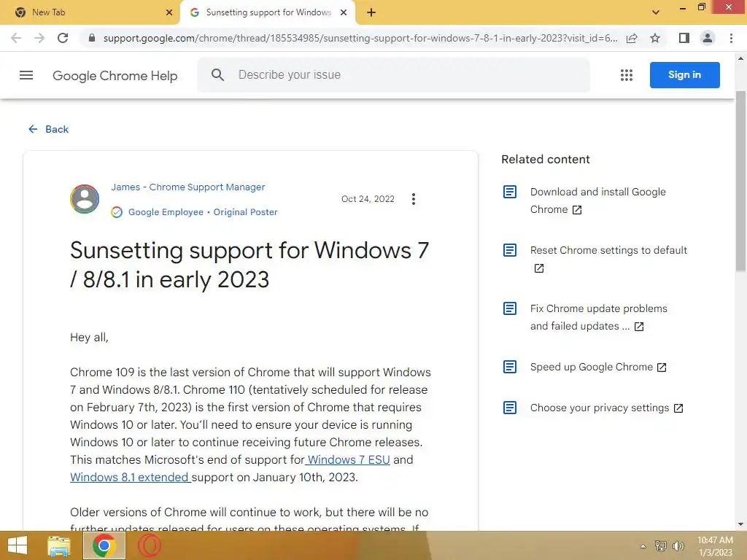Open the post's three-dot options menu
Screen dimensions: 747x560
coord(414,199)
